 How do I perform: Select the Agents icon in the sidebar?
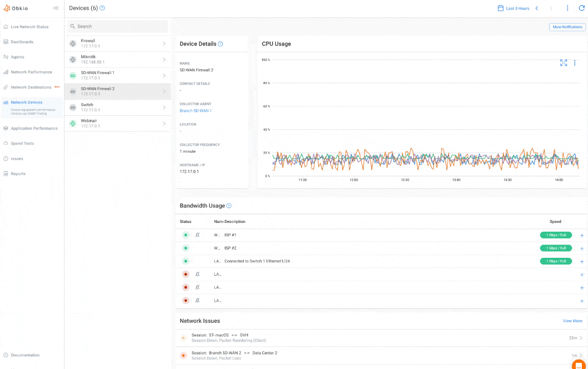6,56
